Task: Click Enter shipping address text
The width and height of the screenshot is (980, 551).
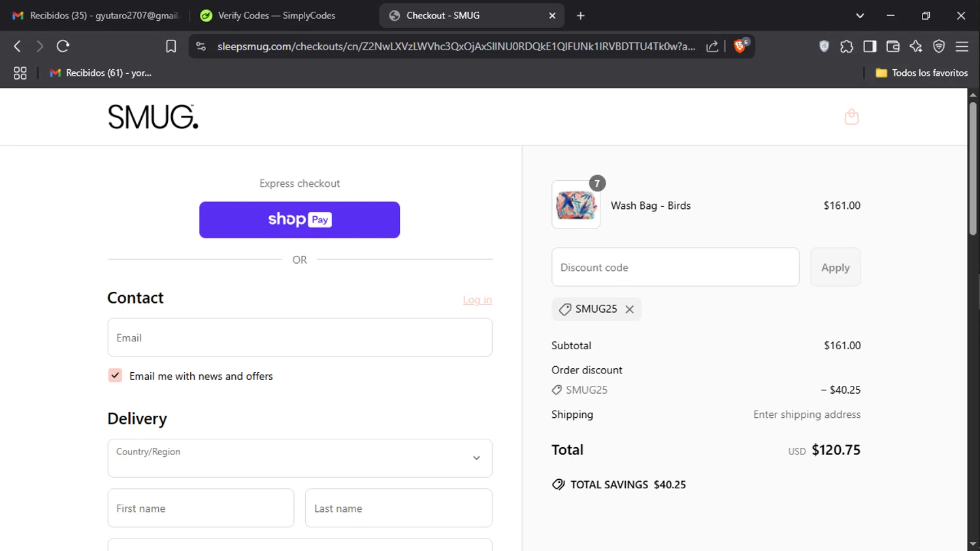Action: point(807,415)
